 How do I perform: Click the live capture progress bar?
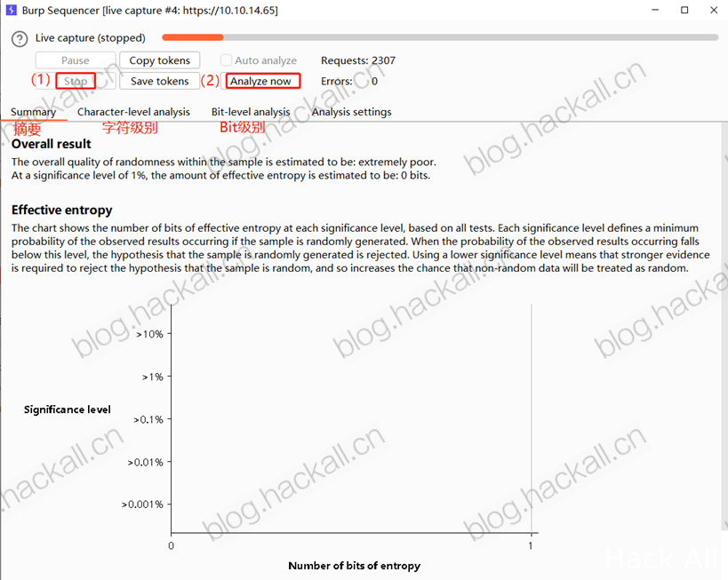[x=440, y=37]
